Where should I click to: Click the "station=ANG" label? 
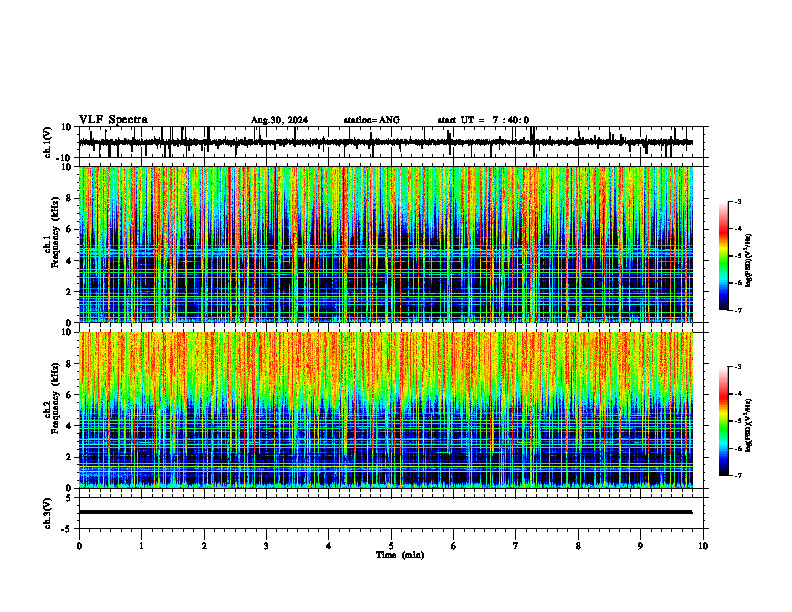click(x=372, y=120)
